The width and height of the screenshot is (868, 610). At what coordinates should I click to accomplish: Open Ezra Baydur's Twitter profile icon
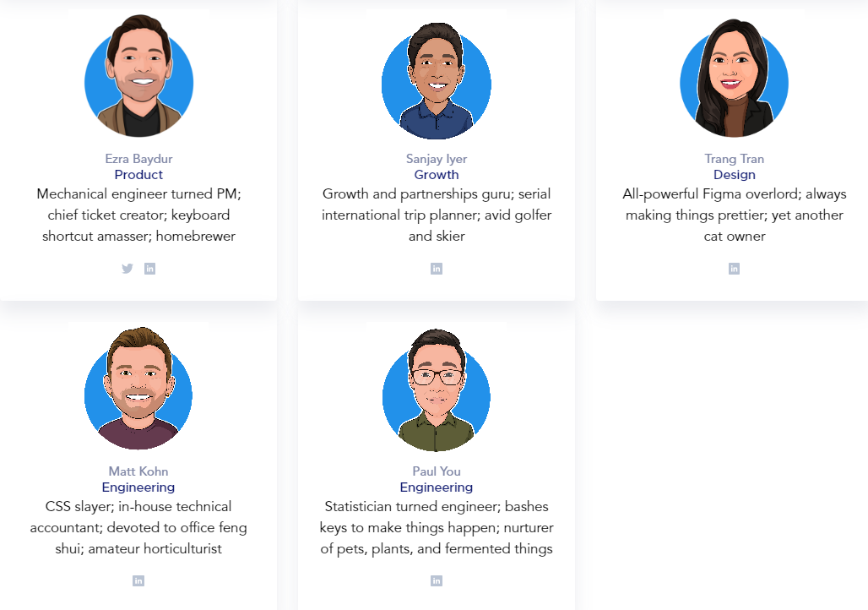coord(127,269)
